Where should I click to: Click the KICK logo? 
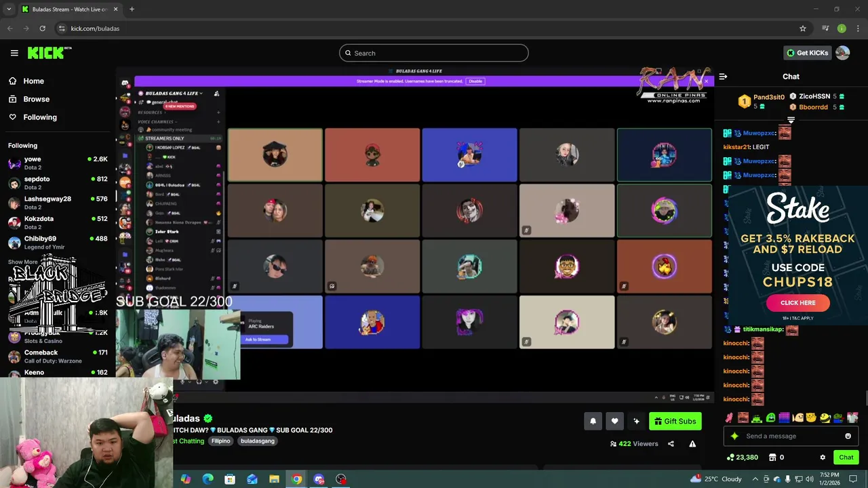click(x=50, y=53)
